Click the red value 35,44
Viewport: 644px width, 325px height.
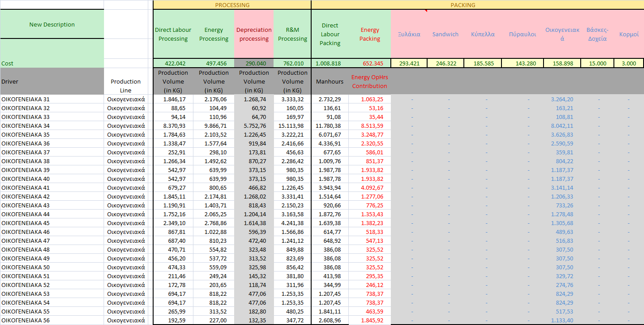point(370,117)
